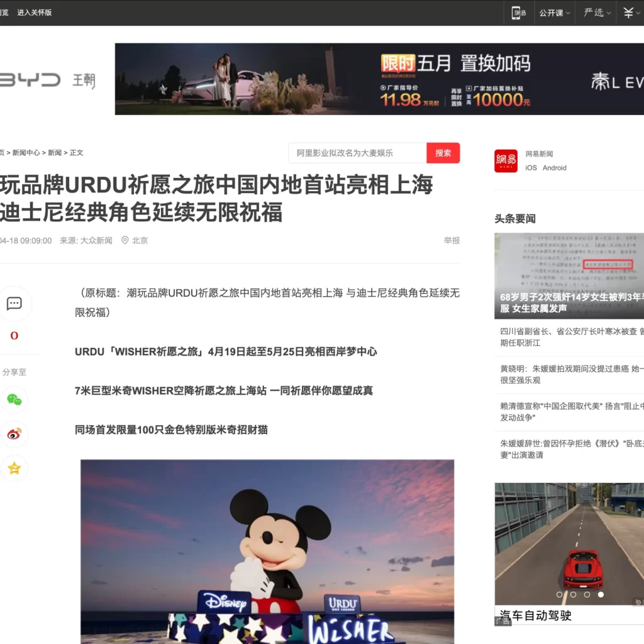Open the 黄晓明：朱媛媛 news headline

[572, 375]
